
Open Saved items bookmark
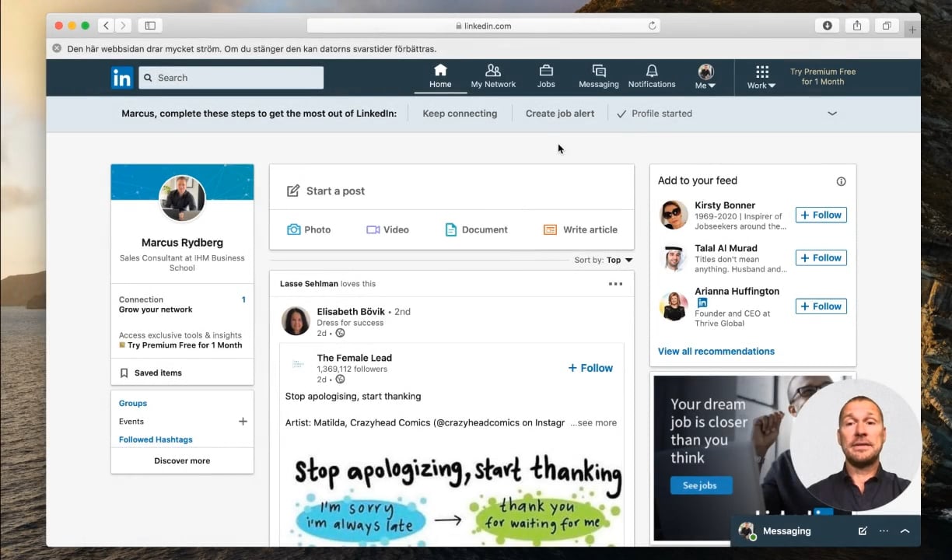[151, 373]
